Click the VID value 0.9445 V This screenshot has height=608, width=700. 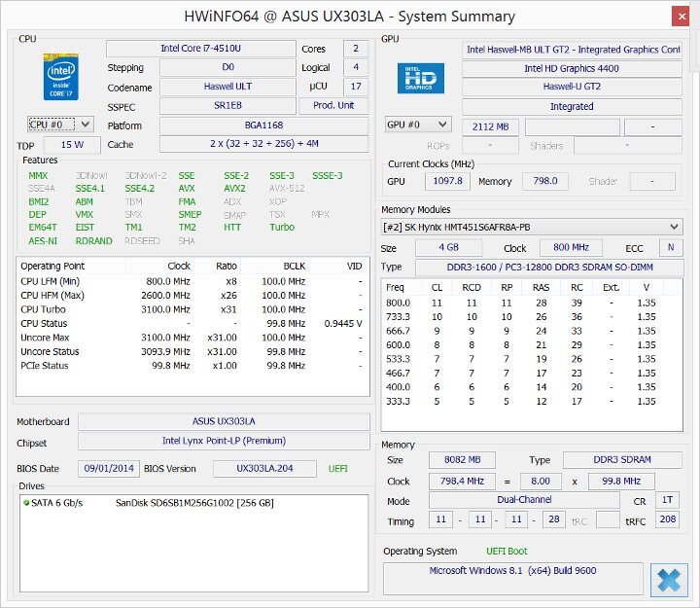click(343, 323)
